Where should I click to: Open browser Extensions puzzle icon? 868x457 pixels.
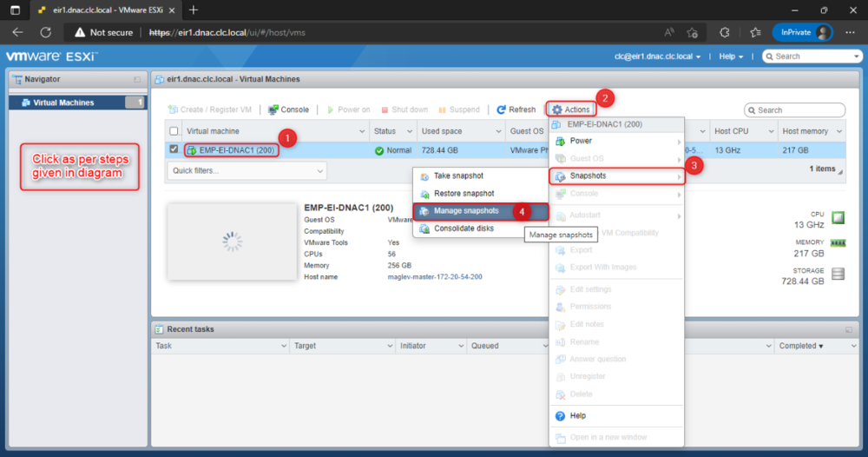tap(724, 33)
